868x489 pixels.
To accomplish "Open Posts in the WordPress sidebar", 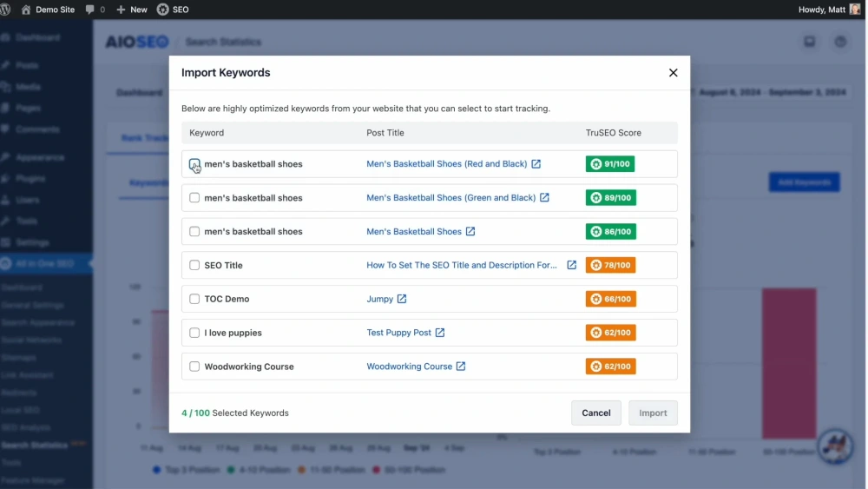I will [27, 65].
